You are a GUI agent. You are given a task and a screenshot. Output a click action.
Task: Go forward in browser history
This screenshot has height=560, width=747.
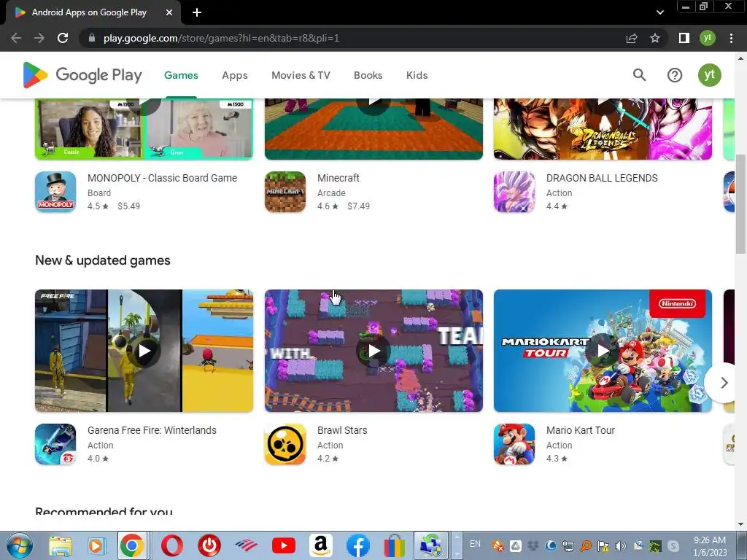pos(39,38)
